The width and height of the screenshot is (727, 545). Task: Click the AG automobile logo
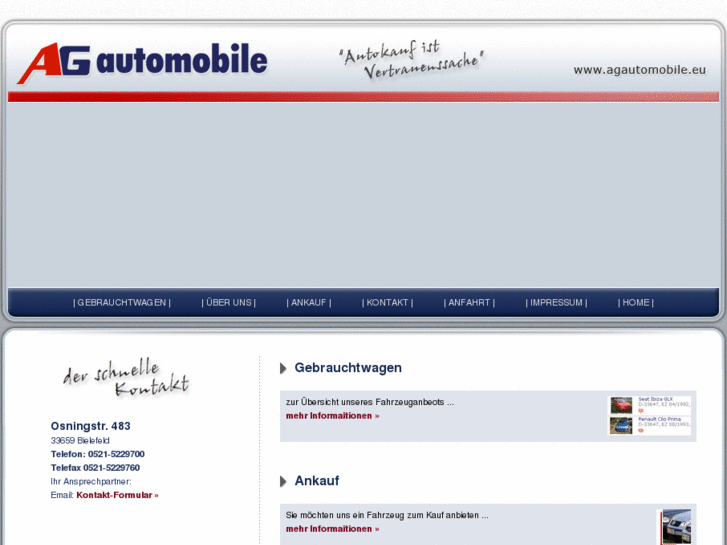[142, 63]
